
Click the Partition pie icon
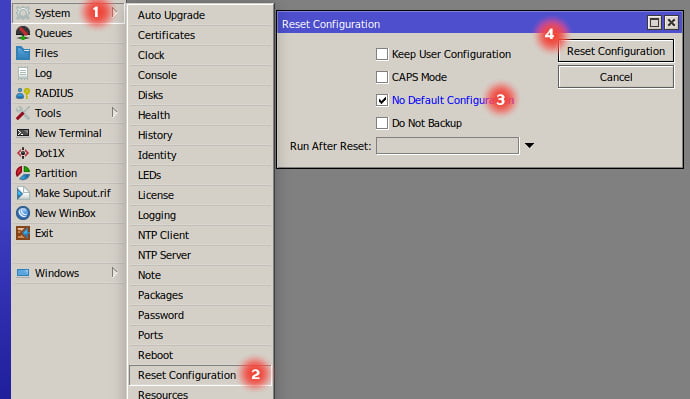(23, 173)
